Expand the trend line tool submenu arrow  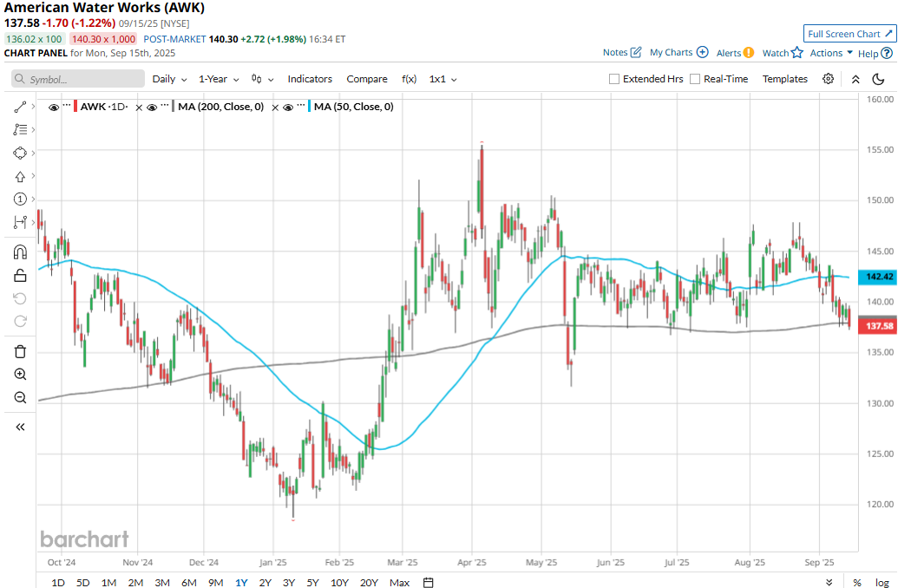point(33,107)
